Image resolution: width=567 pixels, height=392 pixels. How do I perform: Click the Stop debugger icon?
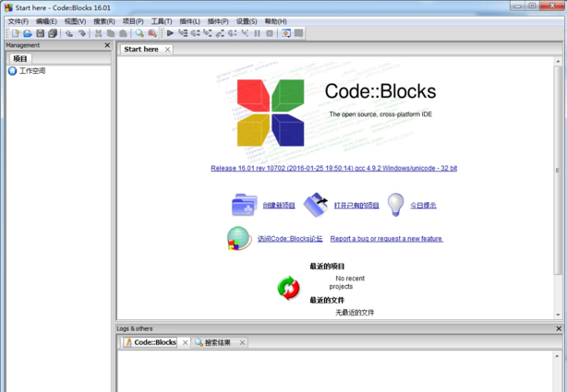[270, 33]
